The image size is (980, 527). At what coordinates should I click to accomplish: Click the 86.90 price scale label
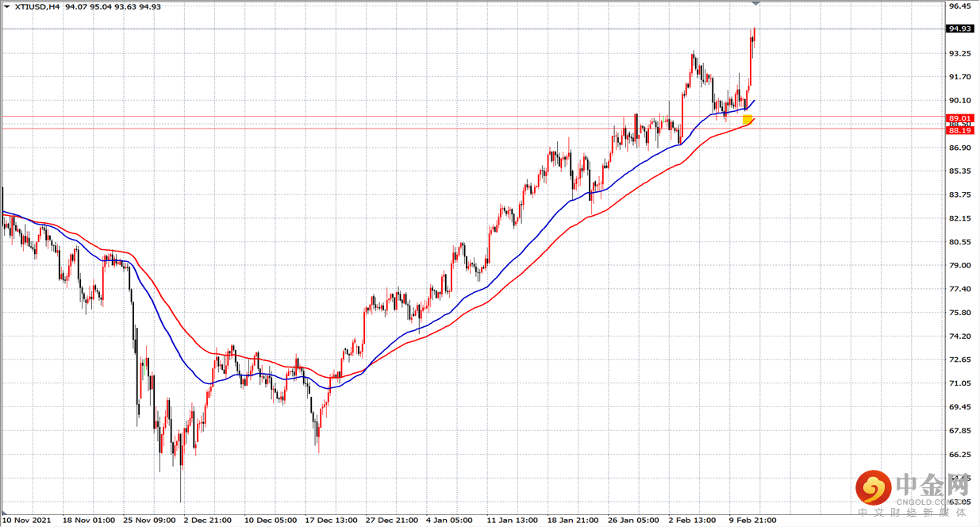click(x=960, y=148)
